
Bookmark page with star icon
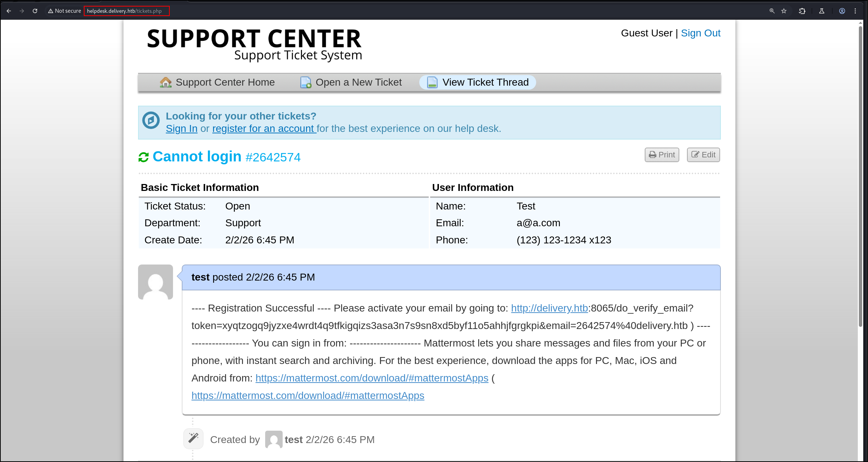click(x=784, y=11)
